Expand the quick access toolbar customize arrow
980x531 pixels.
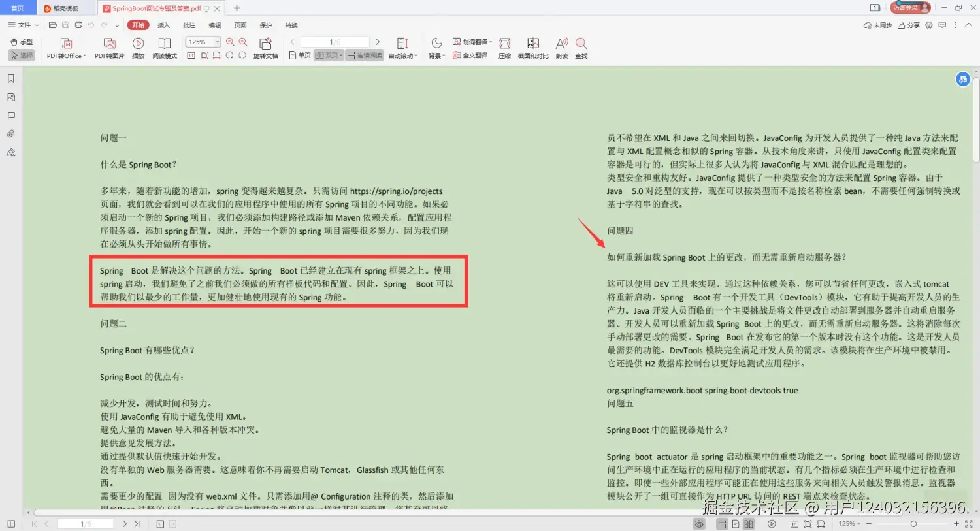[117, 25]
